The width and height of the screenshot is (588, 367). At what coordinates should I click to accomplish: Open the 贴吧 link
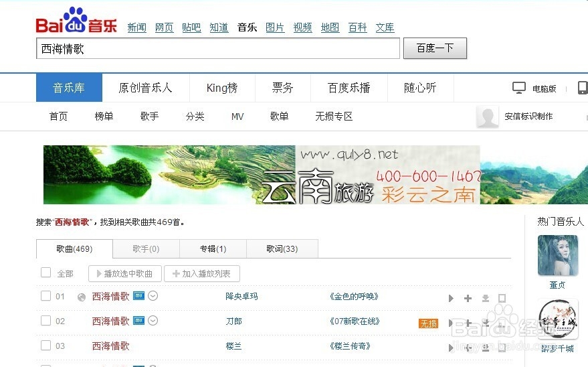[191, 27]
